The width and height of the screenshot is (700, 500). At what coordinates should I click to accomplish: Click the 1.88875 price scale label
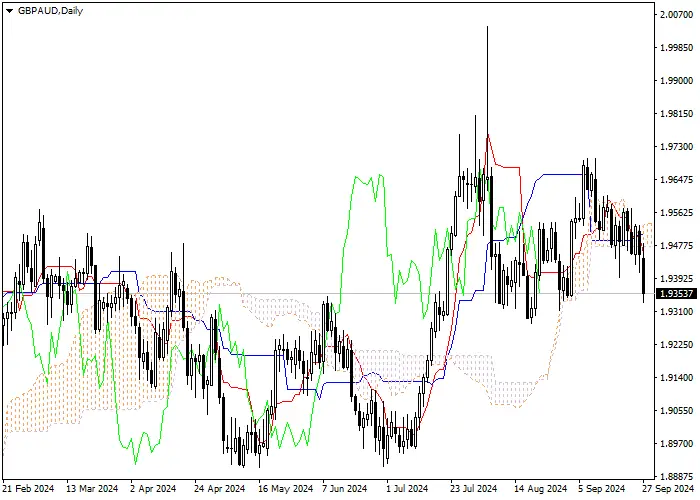pos(676,476)
